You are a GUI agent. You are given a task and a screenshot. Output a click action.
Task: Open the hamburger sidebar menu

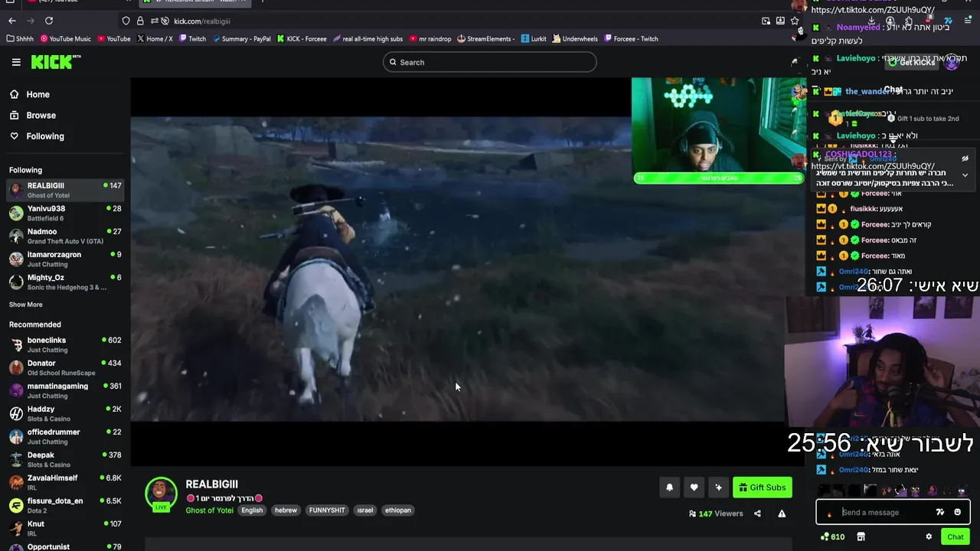pos(16,62)
